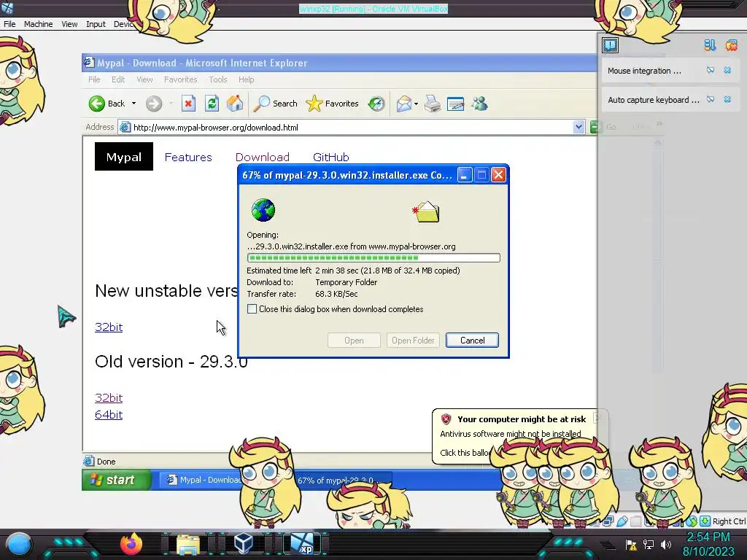Screen dimensions: 747x560
Task: Click the VirtualBox USB devices status icon
Action: tap(622, 521)
